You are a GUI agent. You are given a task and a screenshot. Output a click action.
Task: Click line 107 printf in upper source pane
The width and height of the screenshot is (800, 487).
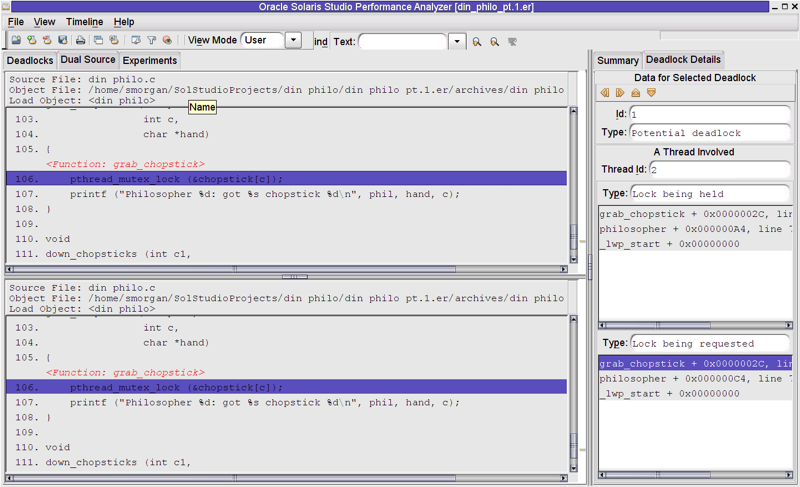point(287,194)
